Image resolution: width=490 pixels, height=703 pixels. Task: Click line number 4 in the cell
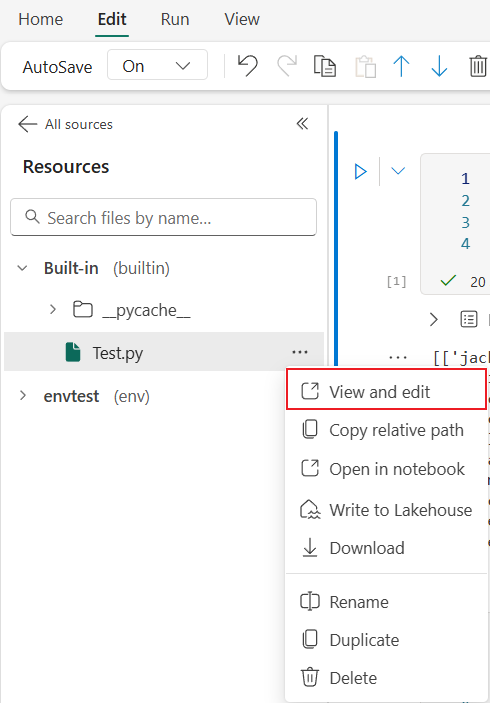pos(465,243)
